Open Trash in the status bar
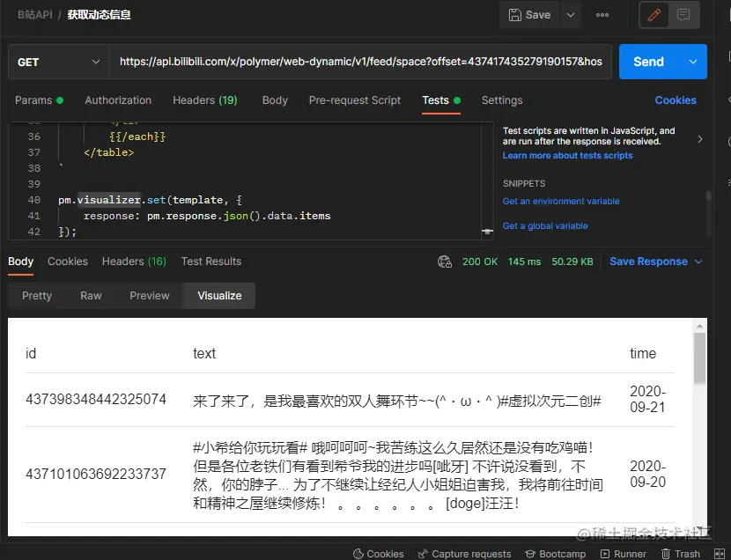Screen dimensions: 731x560 coord(681,554)
